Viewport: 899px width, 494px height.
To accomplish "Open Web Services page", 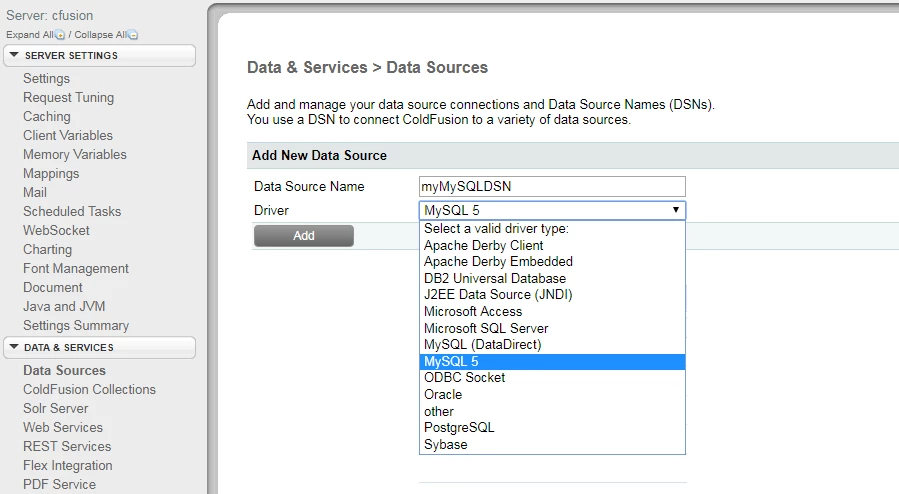I will (x=62, y=427).
